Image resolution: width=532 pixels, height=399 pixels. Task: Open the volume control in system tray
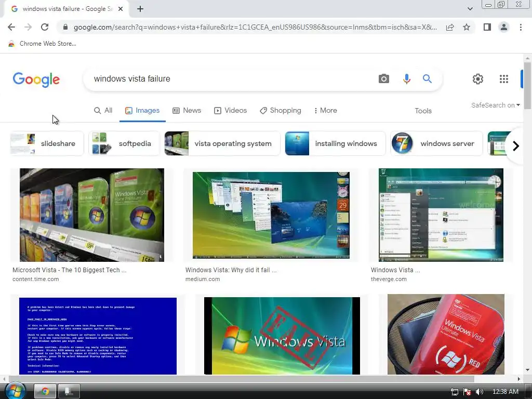(x=479, y=392)
